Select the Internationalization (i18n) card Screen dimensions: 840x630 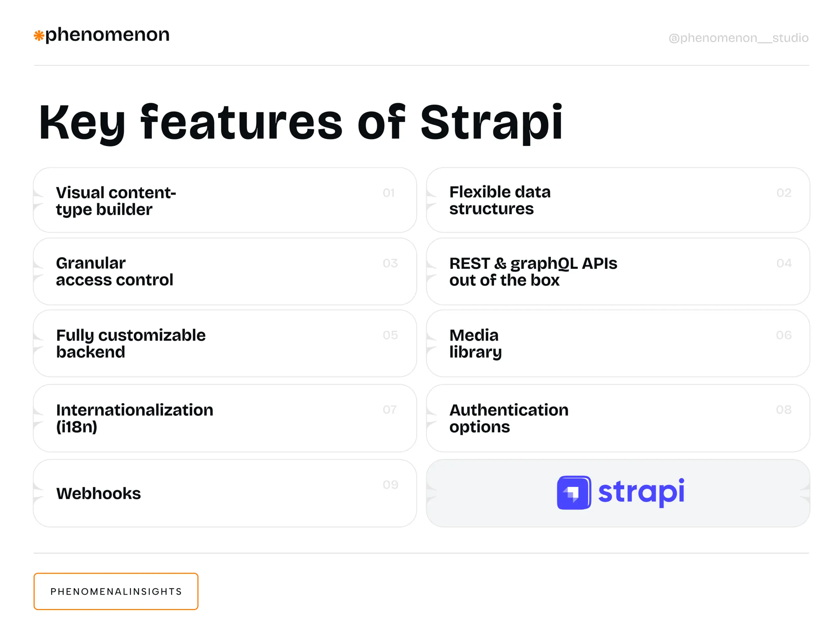click(225, 418)
